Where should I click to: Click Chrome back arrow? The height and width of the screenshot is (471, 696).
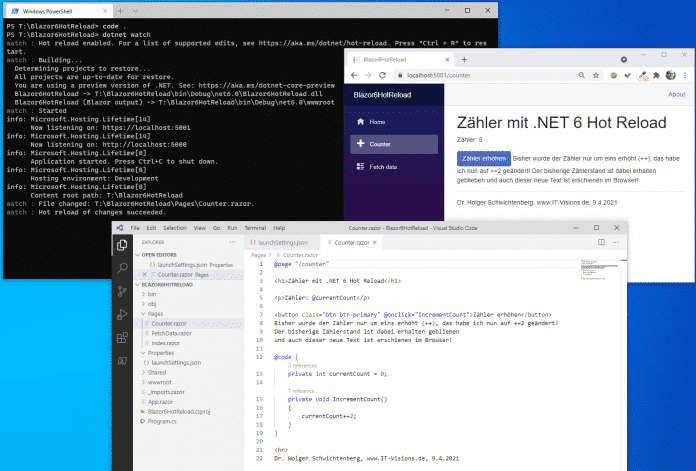pos(354,75)
